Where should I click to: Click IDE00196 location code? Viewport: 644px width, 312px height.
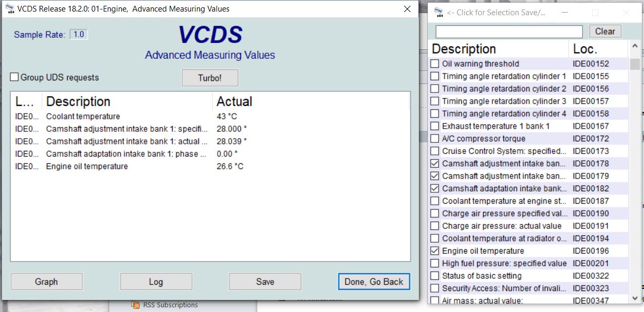tap(590, 251)
